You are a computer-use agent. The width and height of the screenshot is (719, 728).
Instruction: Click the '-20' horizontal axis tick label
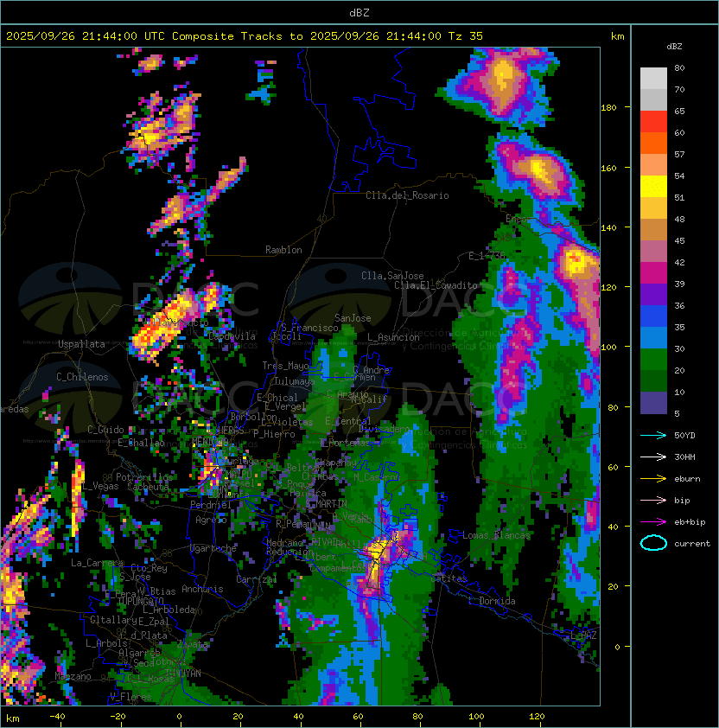coord(118,717)
